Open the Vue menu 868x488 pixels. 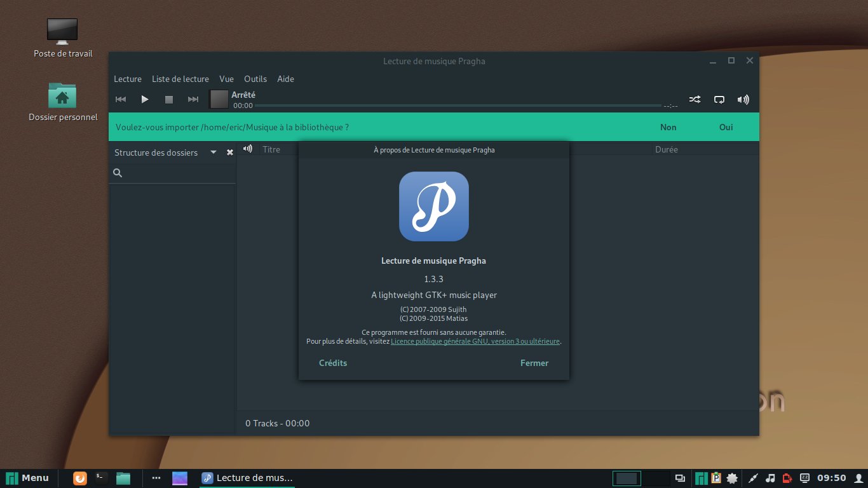pyautogui.click(x=227, y=79)
